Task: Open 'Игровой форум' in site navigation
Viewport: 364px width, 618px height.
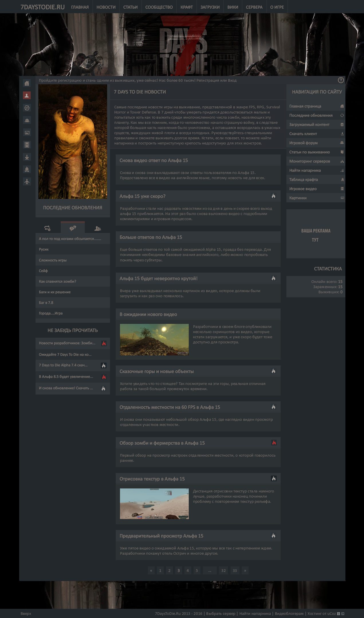Action: click(x=303, y=143)
